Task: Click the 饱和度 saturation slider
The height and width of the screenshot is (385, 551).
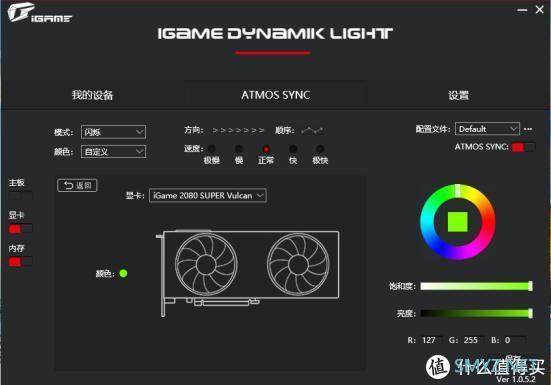Action: pyautogui.click(x=477, y=286)
